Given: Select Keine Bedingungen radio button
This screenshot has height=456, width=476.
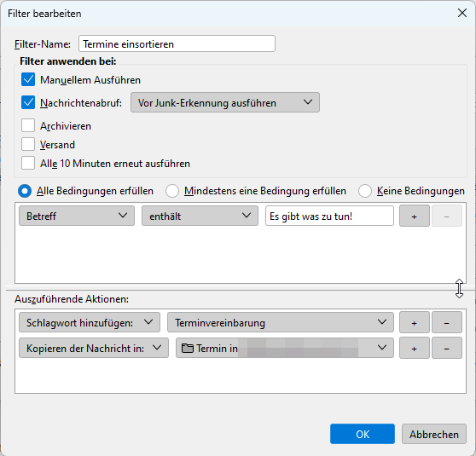Looking at the screenshot, I should pyautogui.click(x=365, y=191).
